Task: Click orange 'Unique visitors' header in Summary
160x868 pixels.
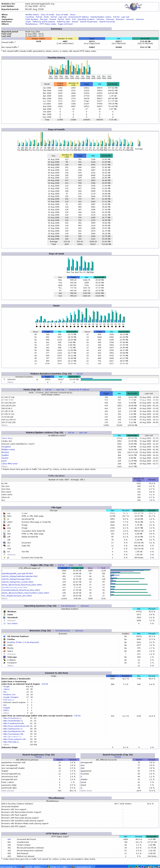Action: pos(38,39)
